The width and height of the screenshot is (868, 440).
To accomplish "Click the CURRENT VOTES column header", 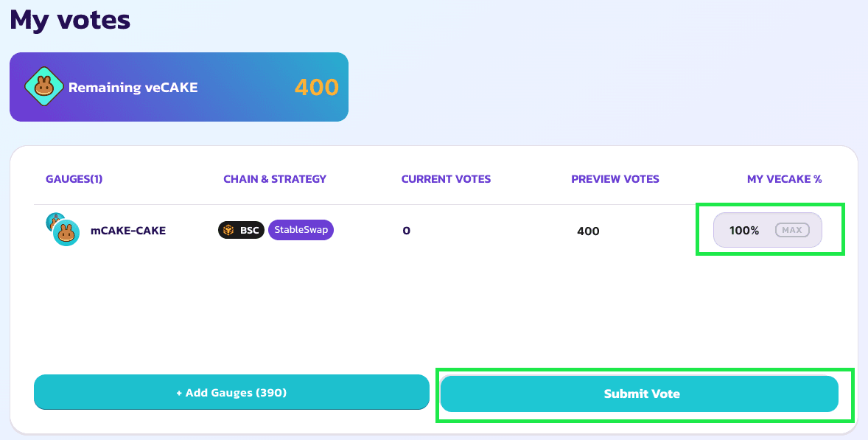I will [446, 179].
